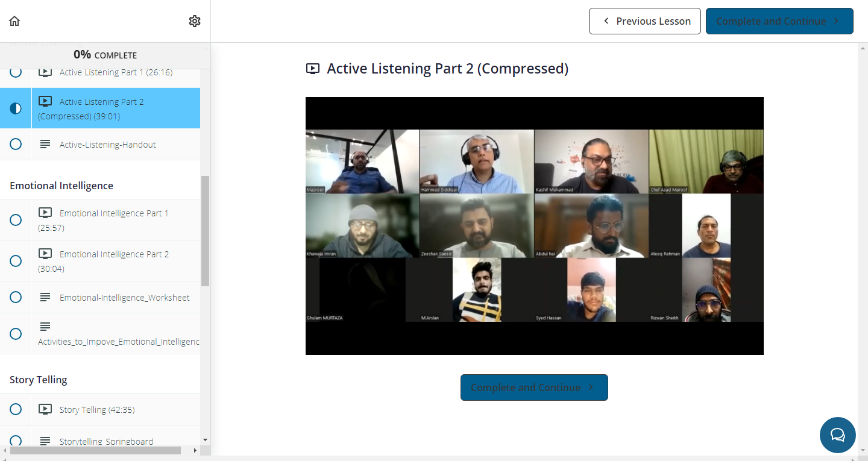Open the Emotional-Intelligence_Worksheet lesson
868x461 pixels.
tap(100, 297)
